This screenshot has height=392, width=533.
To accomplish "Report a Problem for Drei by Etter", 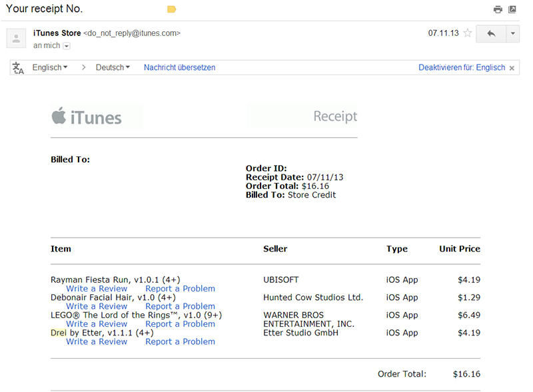I will (x=180, y=341).
